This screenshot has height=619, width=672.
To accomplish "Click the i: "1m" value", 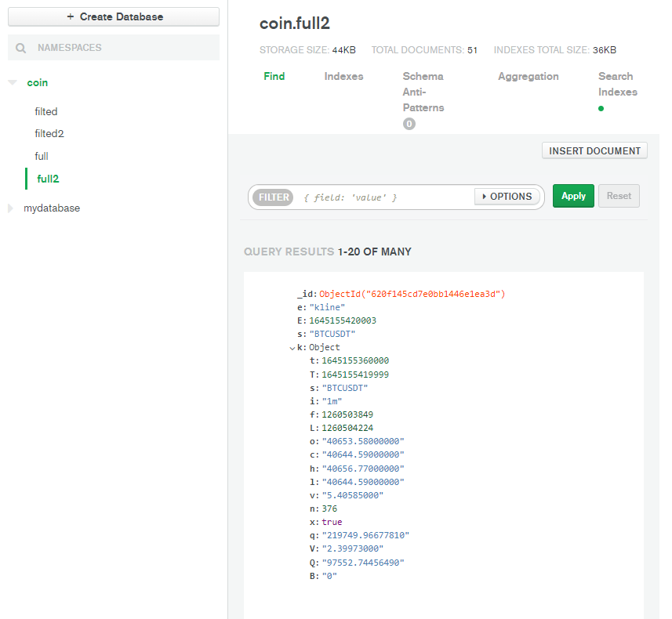I will coord(332,401).
